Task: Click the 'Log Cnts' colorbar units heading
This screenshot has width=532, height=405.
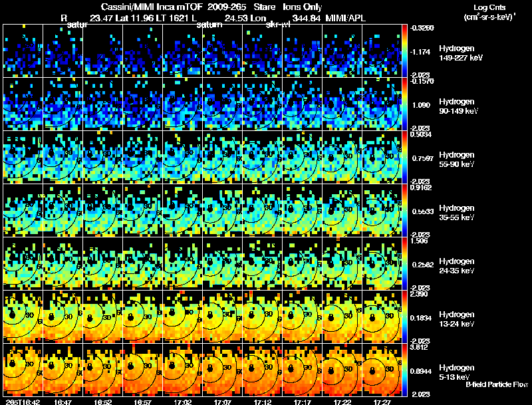Action: 489,7
